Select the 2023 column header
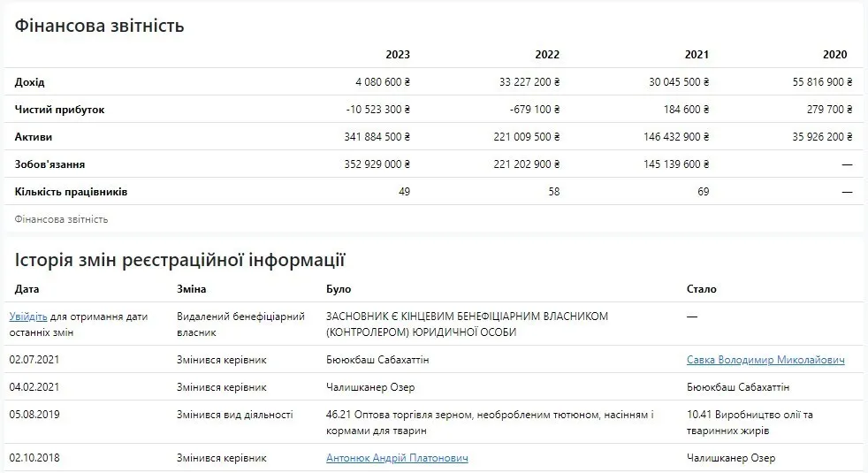Screen dimensions: 868x473 397,55
